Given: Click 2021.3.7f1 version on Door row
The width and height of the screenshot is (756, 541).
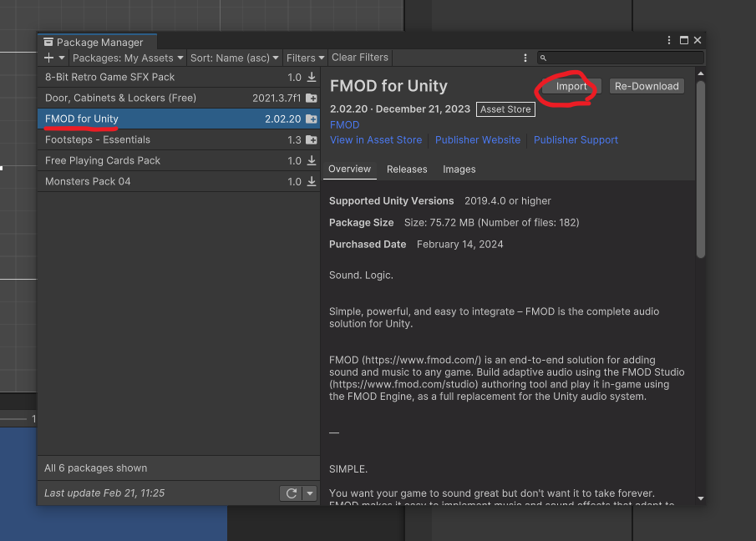Looking at the screenshot, I should 277,99.
